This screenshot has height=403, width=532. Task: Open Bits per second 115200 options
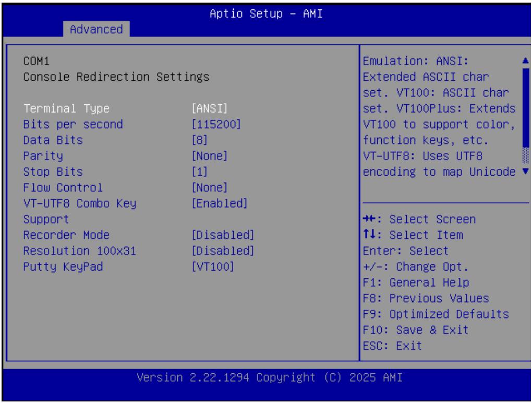[216, 124]
